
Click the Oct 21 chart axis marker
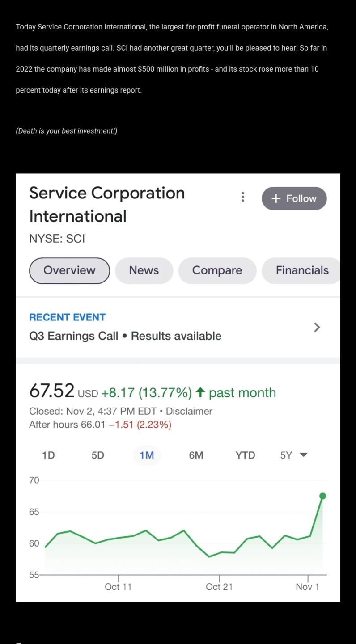point(219,586)
